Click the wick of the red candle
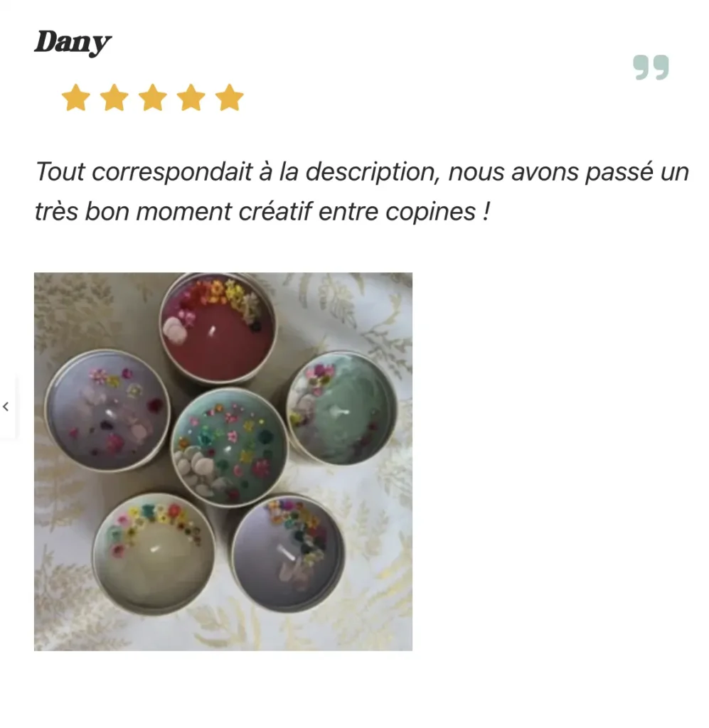 point(212,331)
